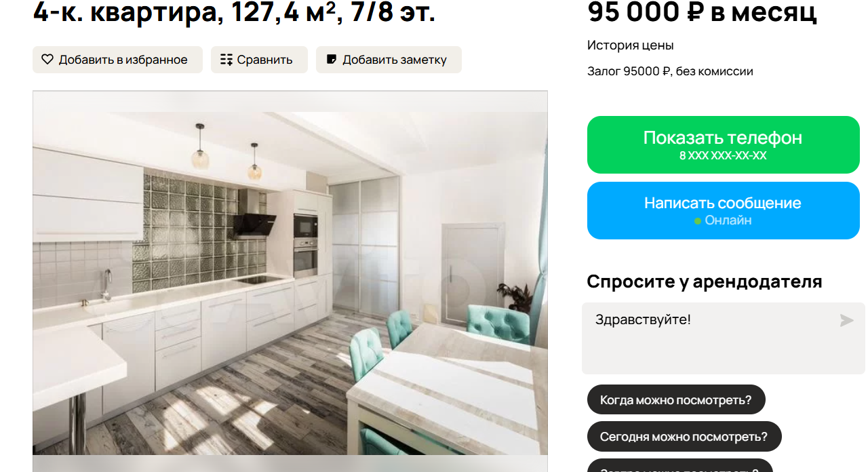
Task: Open the main kitchen photo
Action: coord(290,273)
